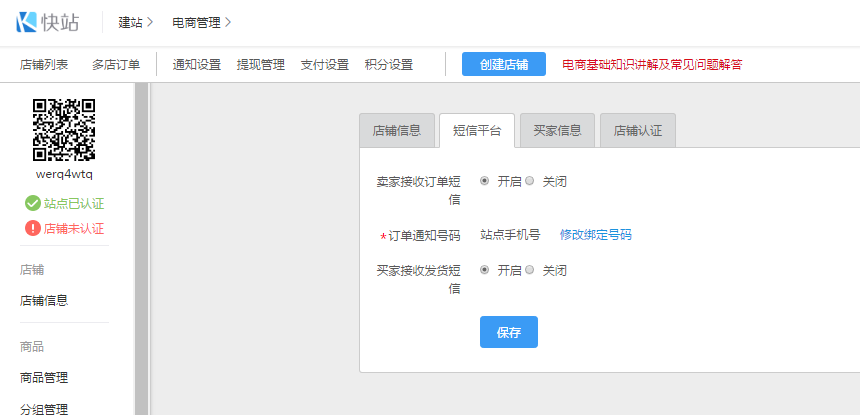Click the 创建店铺 button
This screenshot has height=415, width=860.
click(503, 64)
